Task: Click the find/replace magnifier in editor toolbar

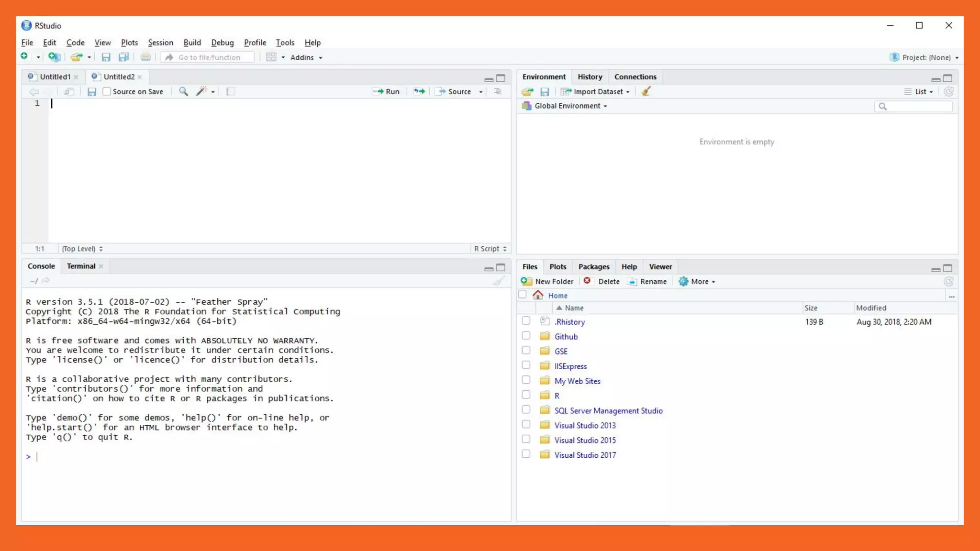Action: [x=183, y=91]
